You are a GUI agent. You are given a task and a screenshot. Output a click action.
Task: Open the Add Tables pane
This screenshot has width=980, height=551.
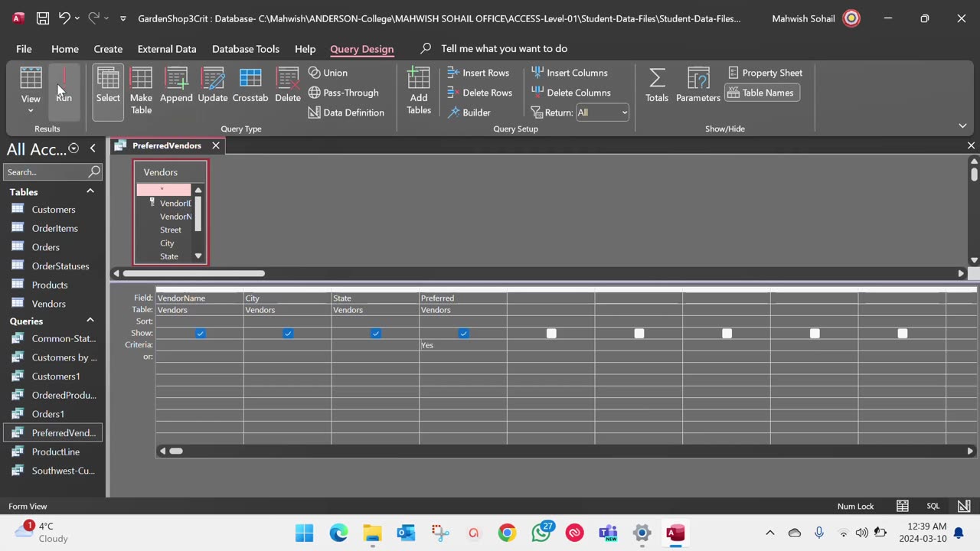[419, 90]
